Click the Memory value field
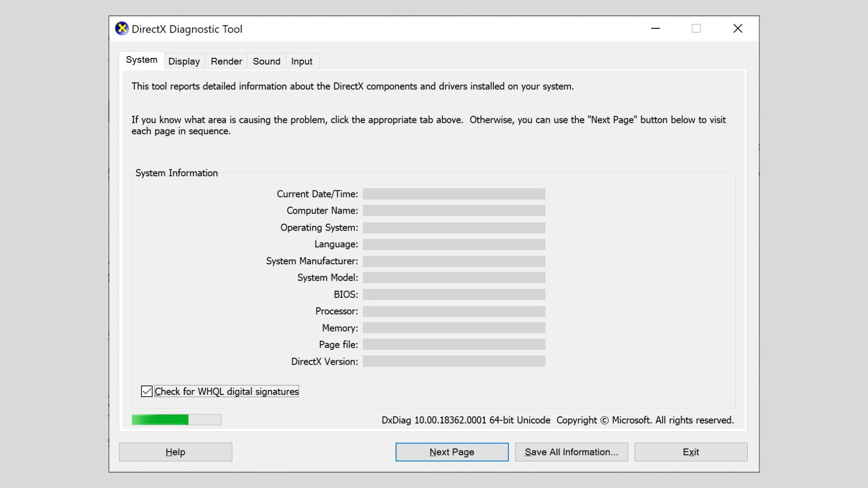868x488 pixels. click(454, 328)
